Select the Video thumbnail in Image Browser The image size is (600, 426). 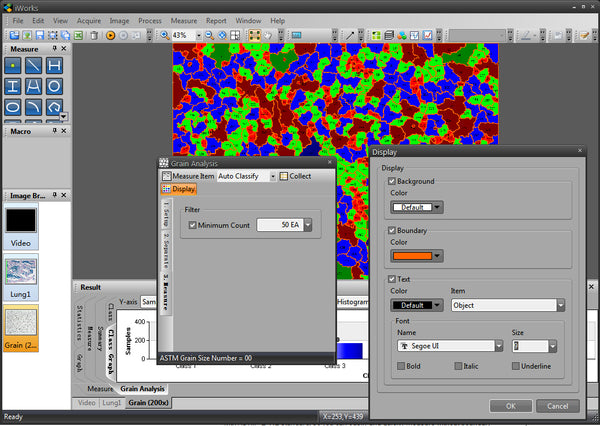(x=21, y=227)
